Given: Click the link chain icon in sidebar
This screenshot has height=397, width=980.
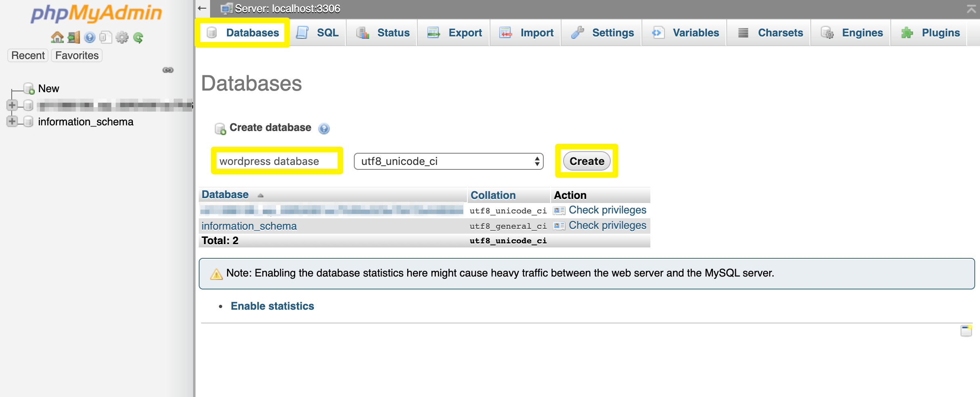Looking at the screenshot, I should 168,70.
